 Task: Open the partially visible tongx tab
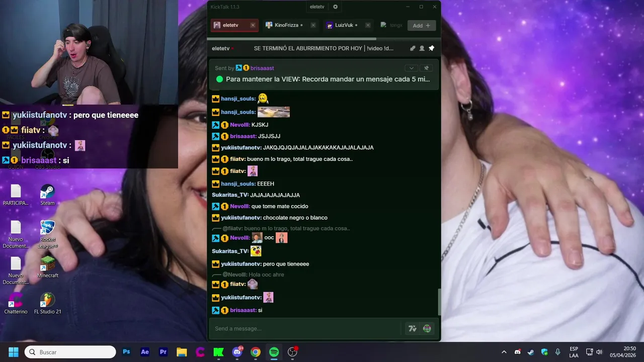coord(391,25)
